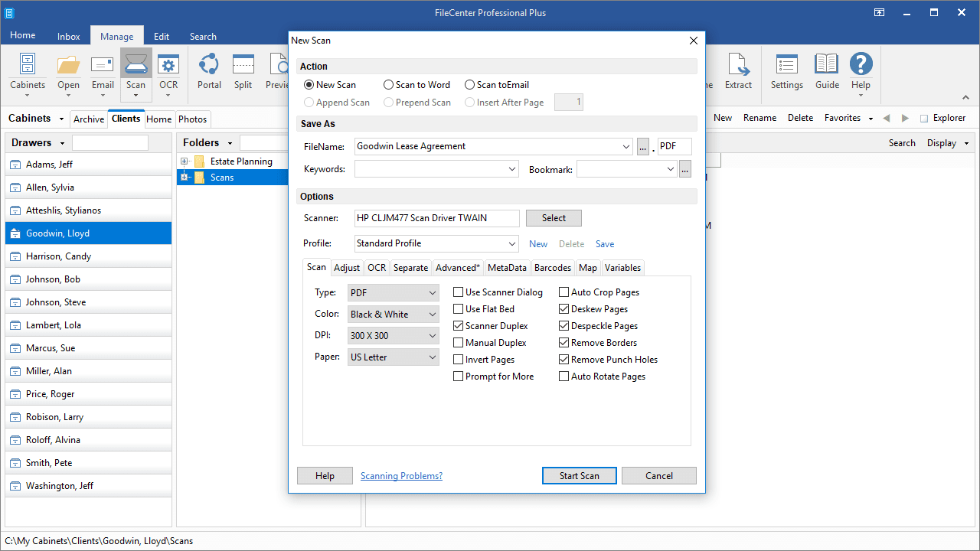Open the Color dropdown showing Black & White
This screenshot has height=551, width=980.
coord(394,315)
